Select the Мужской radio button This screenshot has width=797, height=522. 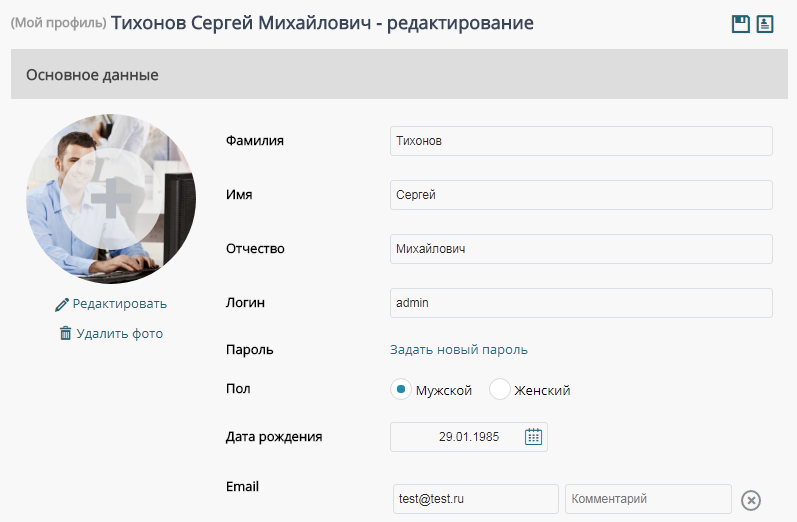[x=401, y=389]
